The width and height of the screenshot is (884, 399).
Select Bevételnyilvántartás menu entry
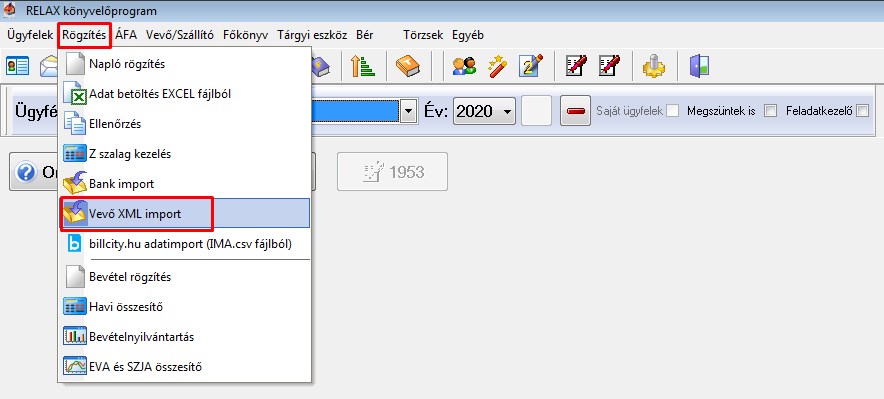click(x=185, y=336)
